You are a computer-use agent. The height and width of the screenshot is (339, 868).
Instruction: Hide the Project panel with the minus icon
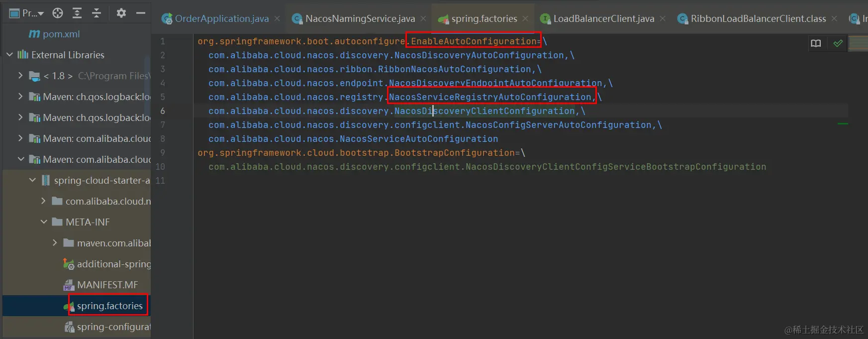pyautogui.click(x=141, y=13)
